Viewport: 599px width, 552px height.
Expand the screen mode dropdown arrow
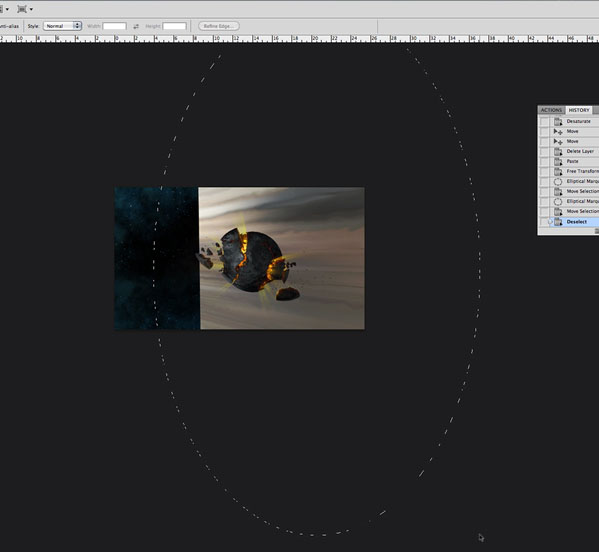(x=31, y=9)
